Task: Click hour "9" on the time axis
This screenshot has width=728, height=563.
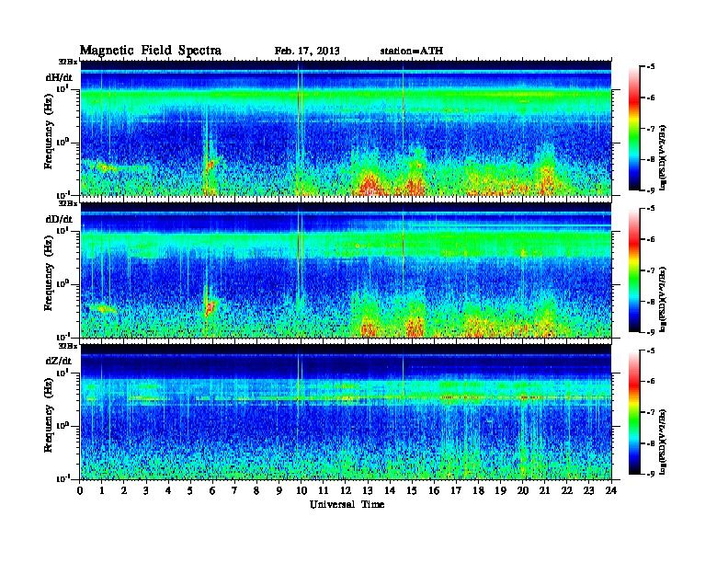Action: pos(279,490)
